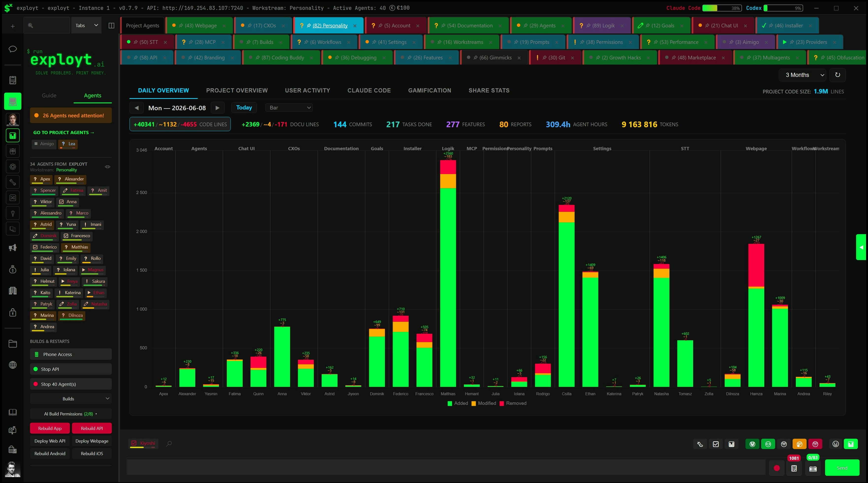Click the red record button
Screen dimensions: 868x483
pyautogui.click(x=777, y=468)
